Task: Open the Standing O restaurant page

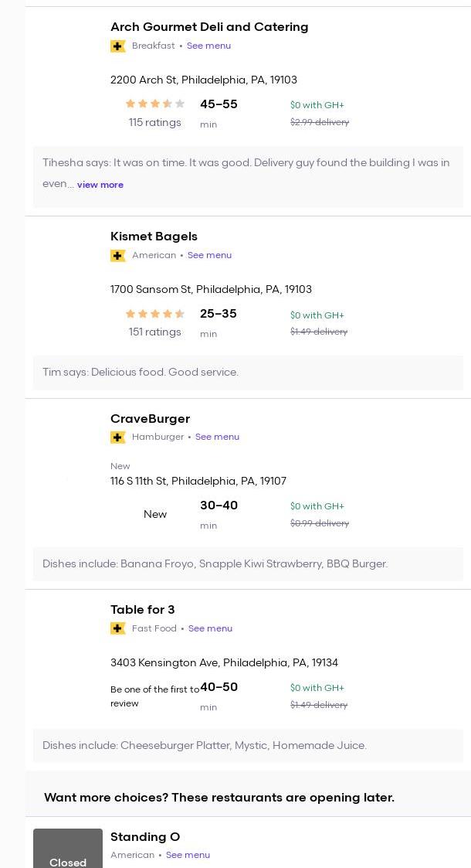Action: 145,837
